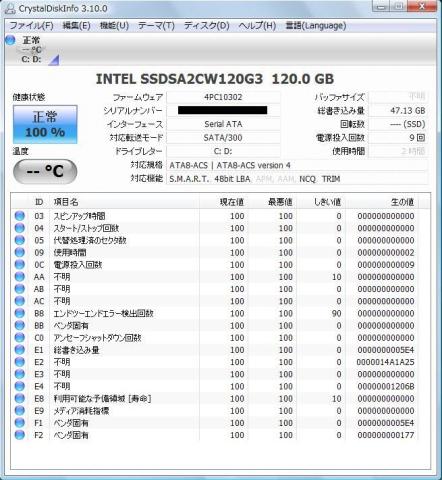
Task: Click the status orb for row C0
Action: tap(20, 337)
